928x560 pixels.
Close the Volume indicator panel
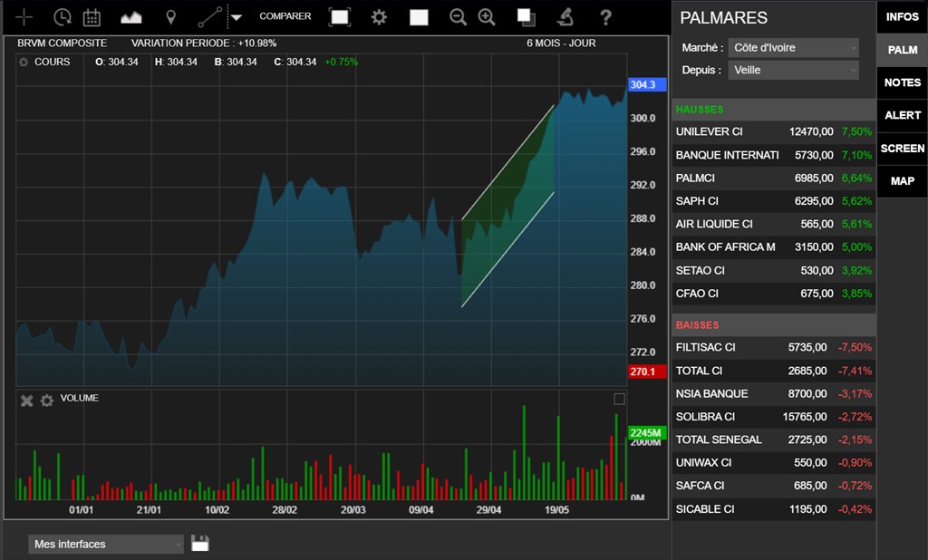pos(26,401)
